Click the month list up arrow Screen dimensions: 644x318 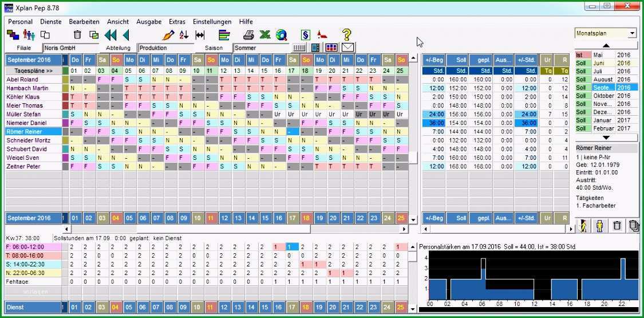coord(606,46)
